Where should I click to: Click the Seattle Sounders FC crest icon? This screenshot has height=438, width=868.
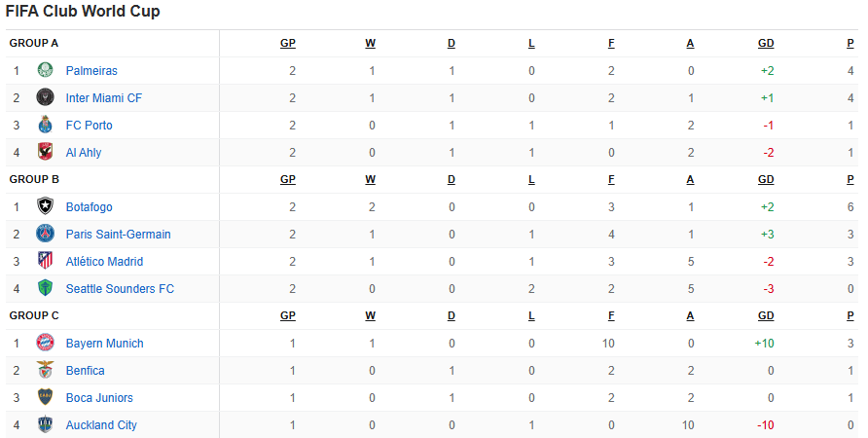pyautogui.click(x=46, y=288)
